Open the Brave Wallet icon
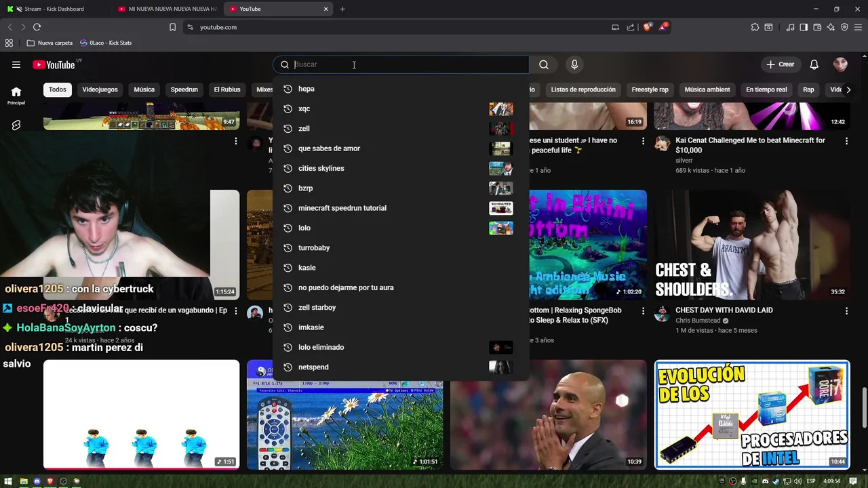Viewport: 868px width, 488px height. coord(817,27)
